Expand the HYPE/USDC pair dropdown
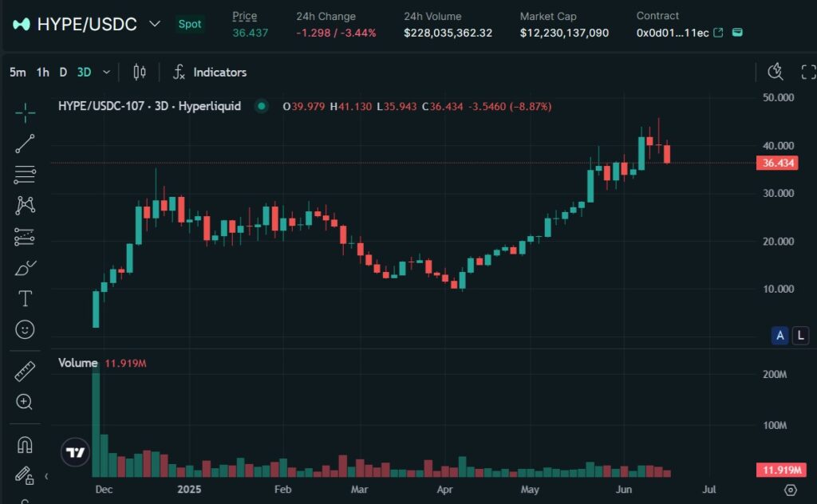817x504 pixels. click(x=155, y=23)
